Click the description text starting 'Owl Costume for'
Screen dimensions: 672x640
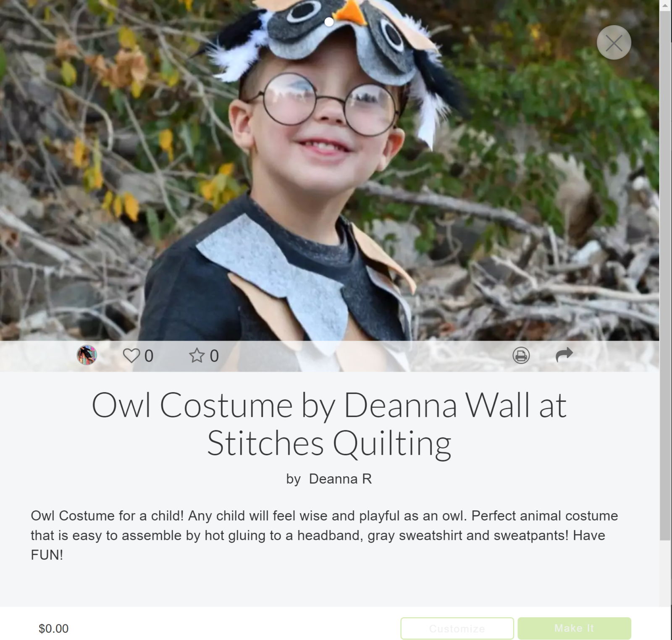coord(324,535)
